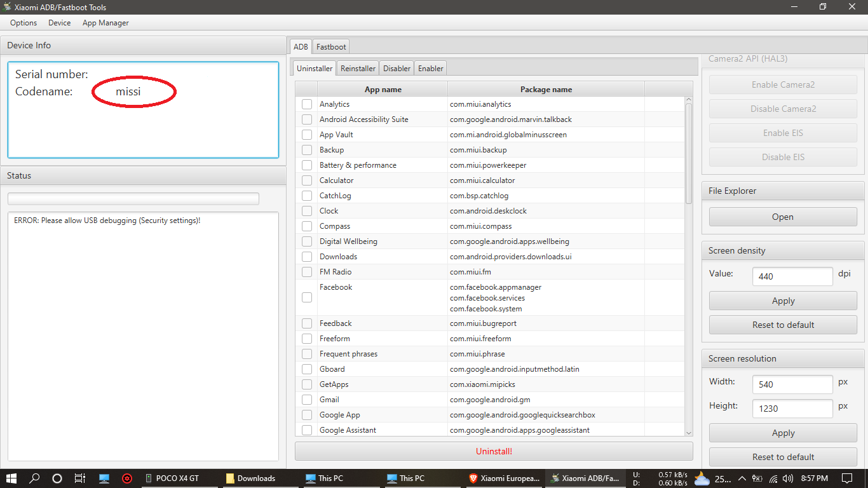Open the Wi-Fi network tray icon
Image resolution: width=868 pixels, height=488 pixels.
(773, 478)
